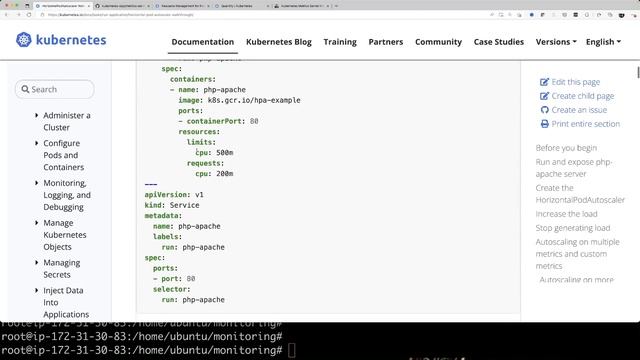This screenshot has width=640, height=360.
Task: Click the pencil icon beside Create child page
Action: pos(544,96)
